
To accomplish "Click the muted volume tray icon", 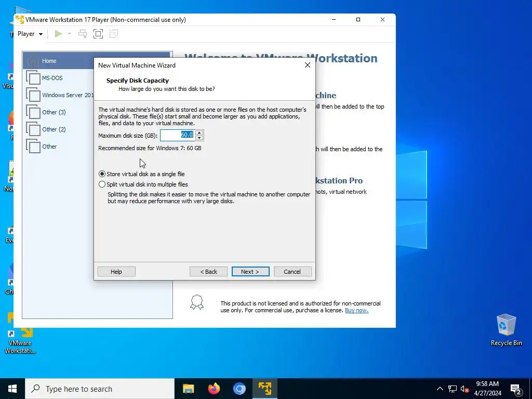I will tap(464, 389).
